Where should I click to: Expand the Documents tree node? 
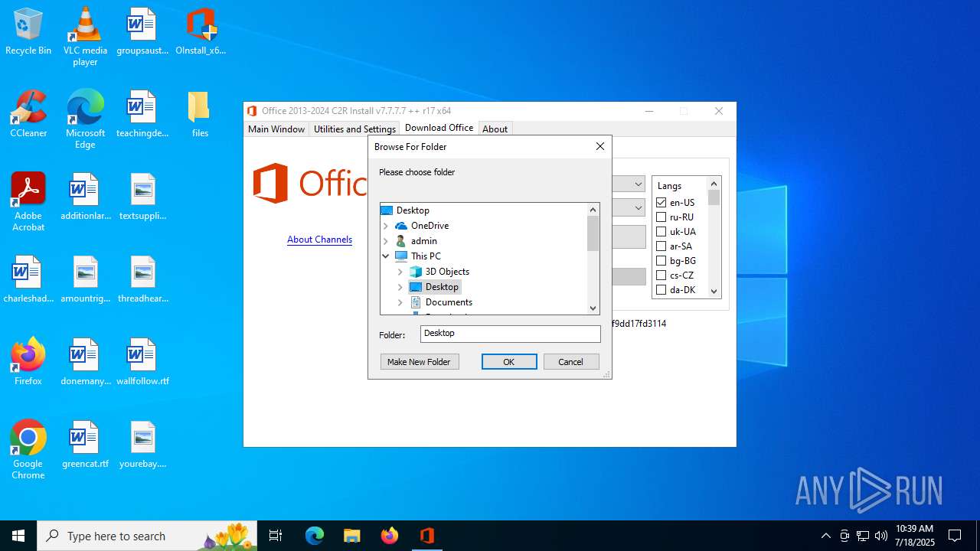pyautogui.click(x=400, y=302)
